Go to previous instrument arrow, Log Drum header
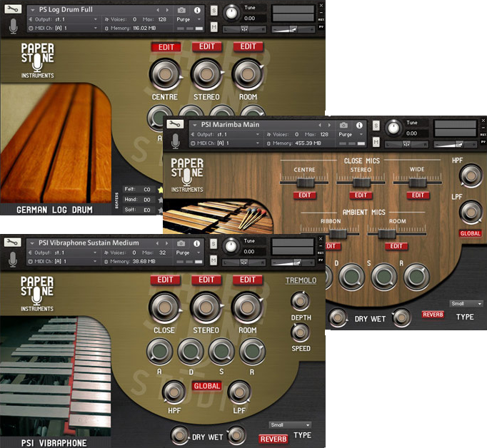The width and height of the screenshot is (487, 448). [x=158, y=10]
